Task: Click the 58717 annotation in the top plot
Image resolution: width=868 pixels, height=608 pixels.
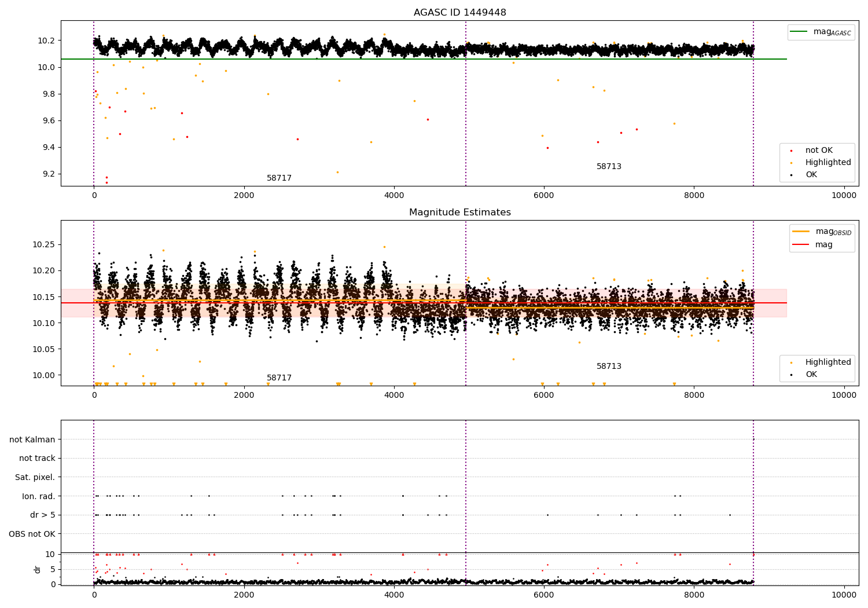Action: click(x=279, y=178)
